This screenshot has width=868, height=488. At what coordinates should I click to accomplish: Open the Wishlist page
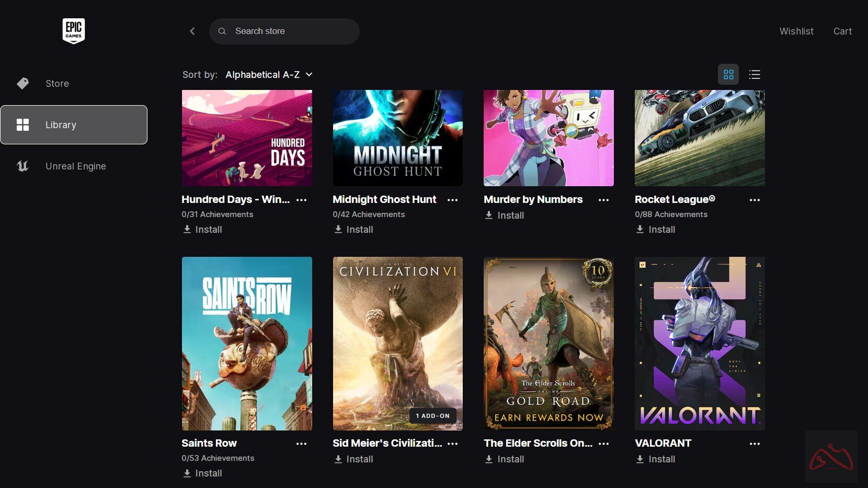[x=796, y=31]
